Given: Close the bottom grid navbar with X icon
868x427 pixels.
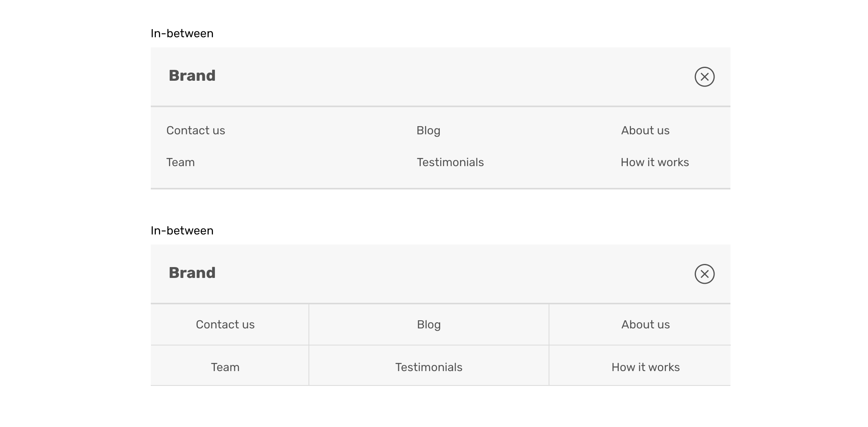Looking at the screenshot, I should [704, 274].
